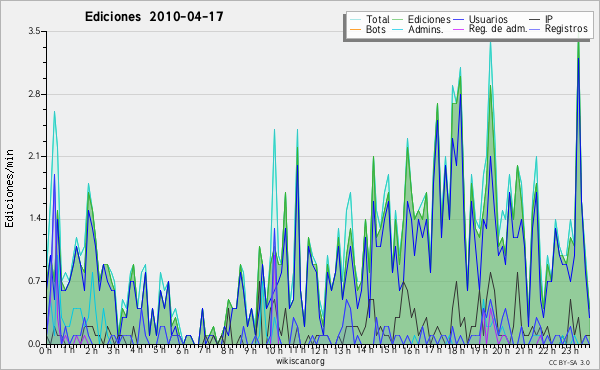The height and width of the screenshot is (370, 600).
Task: Click the dark IP legend line swatch
Action: [535, 20]
